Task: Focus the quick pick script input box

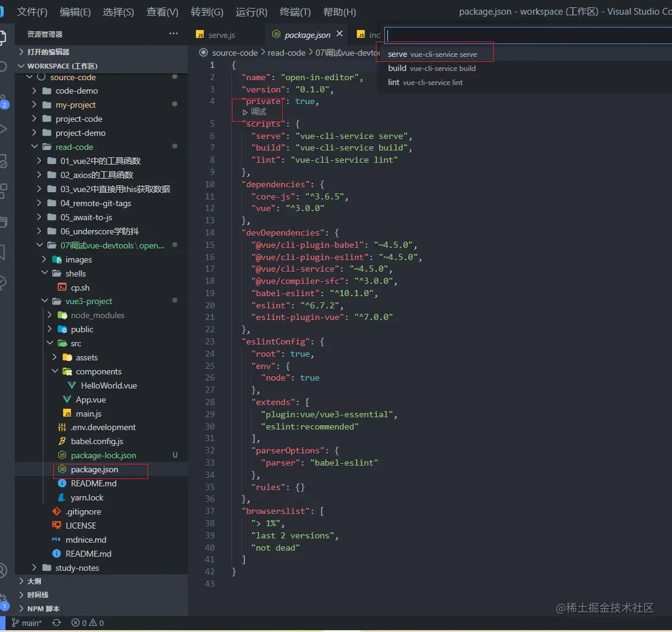Action: click(528, 35)
